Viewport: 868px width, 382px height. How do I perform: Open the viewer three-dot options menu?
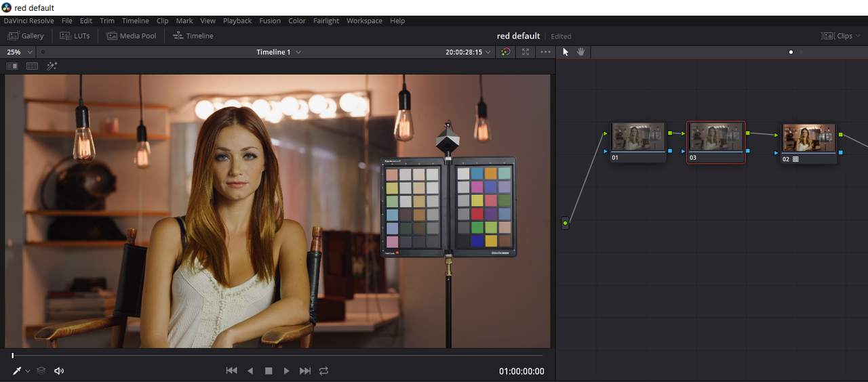pos(545,52)
